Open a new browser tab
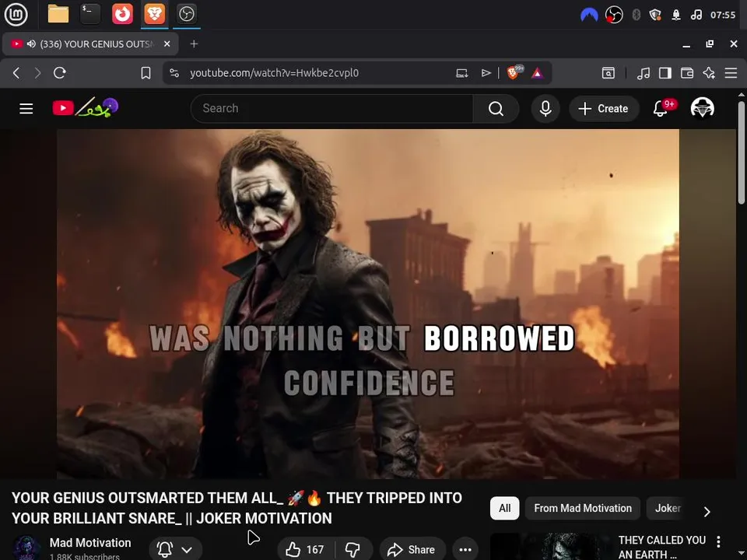The image size is (747, 560). point(194,44)
